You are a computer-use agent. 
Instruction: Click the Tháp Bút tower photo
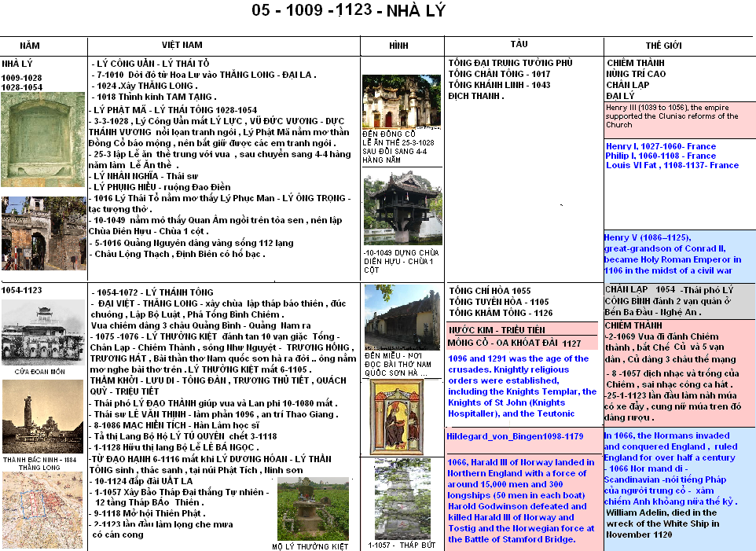click(x=402, y=499)
